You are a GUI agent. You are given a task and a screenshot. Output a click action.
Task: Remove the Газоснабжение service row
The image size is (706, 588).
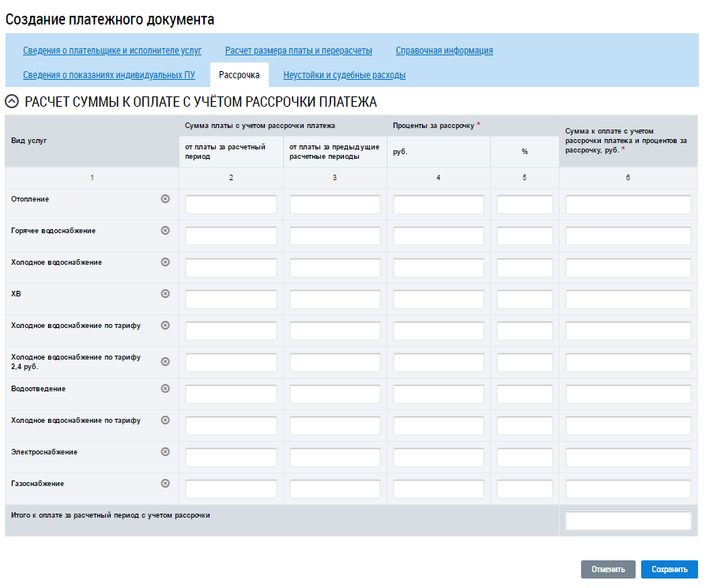(x=165, y=484)
